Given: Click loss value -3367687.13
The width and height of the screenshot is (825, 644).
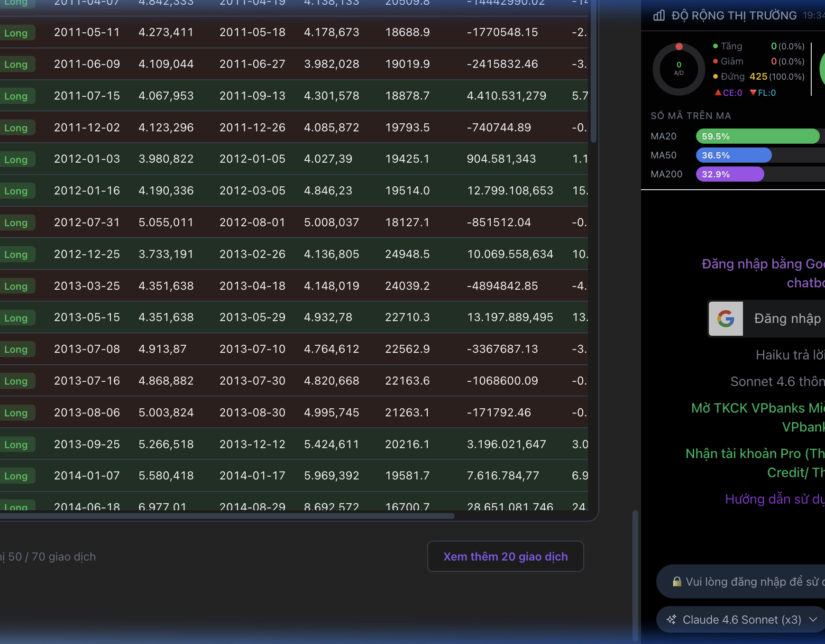Looking at the screenshot, I should point(502,349).
